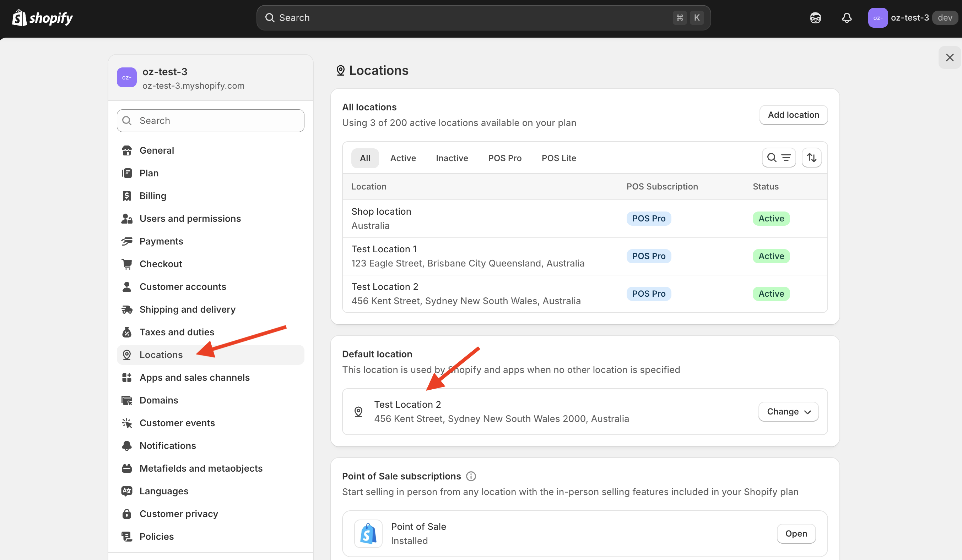Open search and filter locations button
962x560 pixels.
point(778,158)
